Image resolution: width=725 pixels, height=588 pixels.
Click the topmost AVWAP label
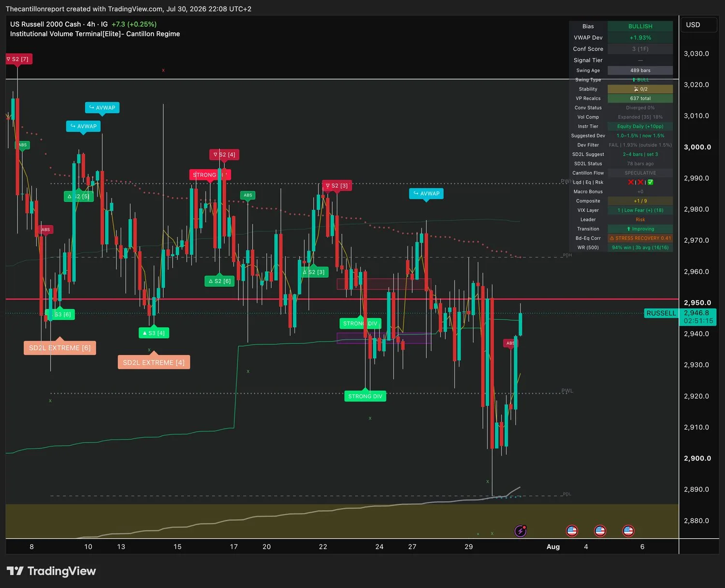[x=102, y=107]
